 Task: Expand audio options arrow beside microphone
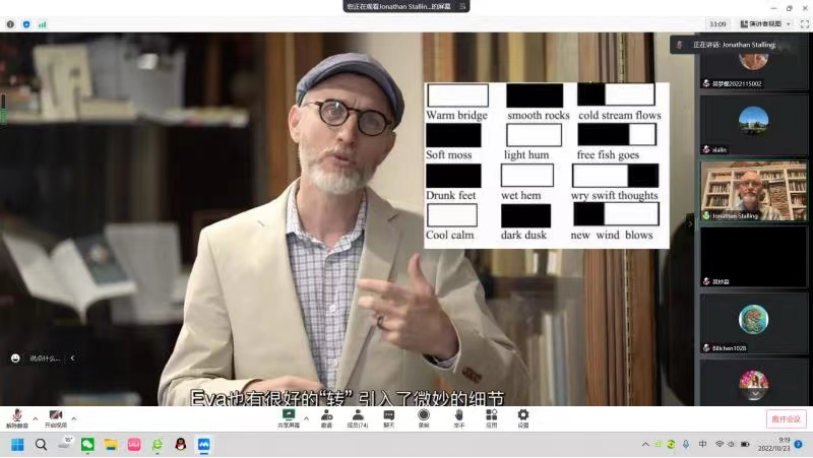(x=35, y=418)
